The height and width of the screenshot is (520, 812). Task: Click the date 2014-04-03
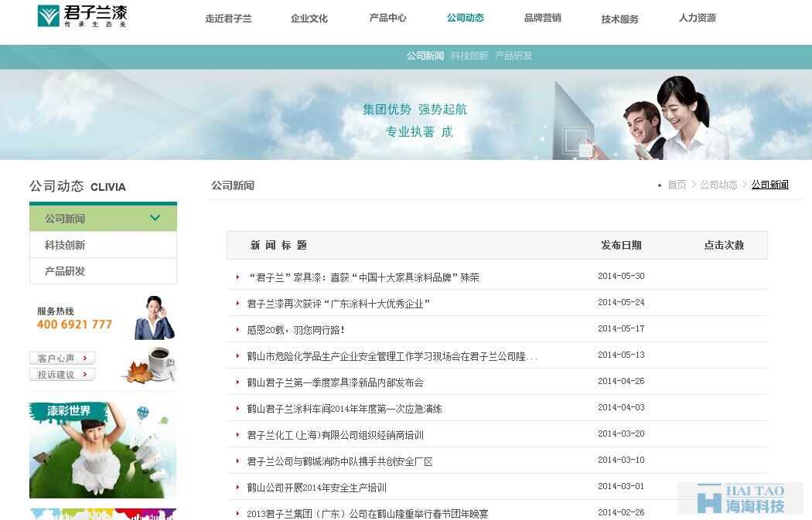[622, 408]
